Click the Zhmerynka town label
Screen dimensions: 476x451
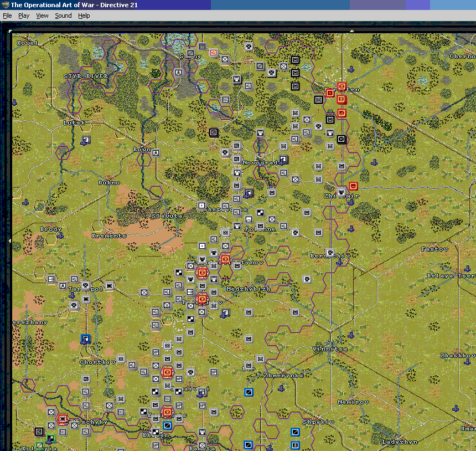283,375
